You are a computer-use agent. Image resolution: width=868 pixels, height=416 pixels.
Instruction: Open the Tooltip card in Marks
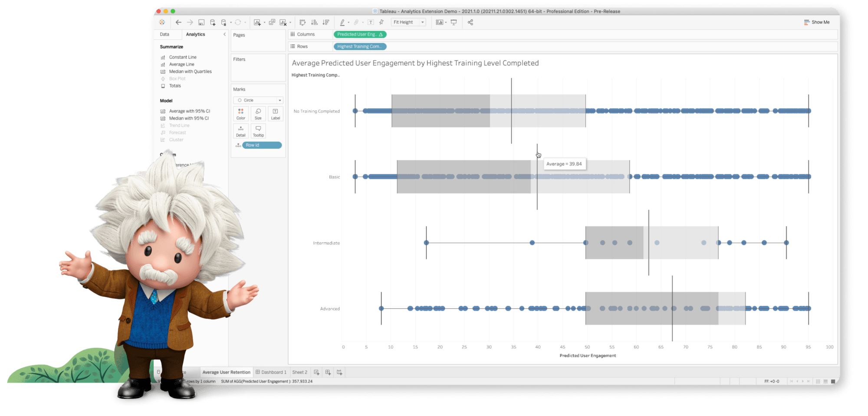(258, 131)
